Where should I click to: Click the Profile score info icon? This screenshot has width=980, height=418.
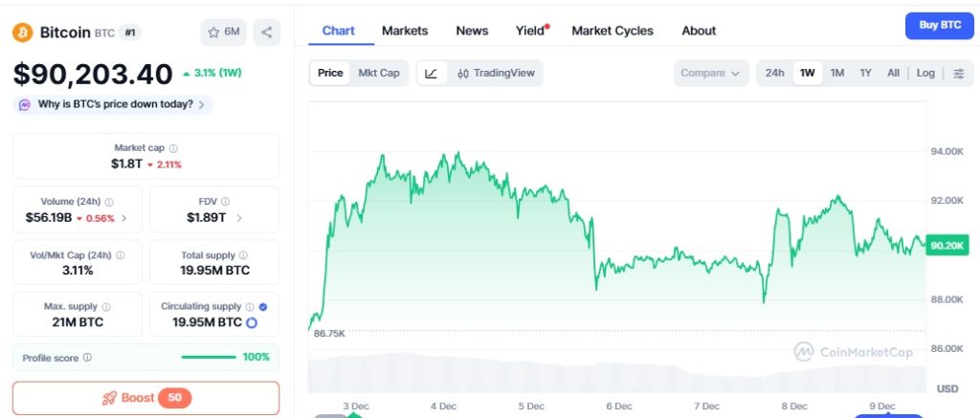[87, 357]
